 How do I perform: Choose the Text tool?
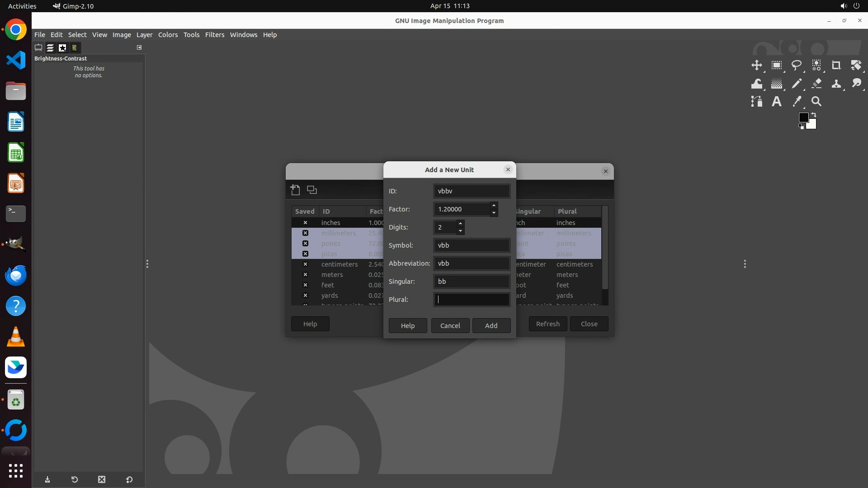(x=776, y=102)
